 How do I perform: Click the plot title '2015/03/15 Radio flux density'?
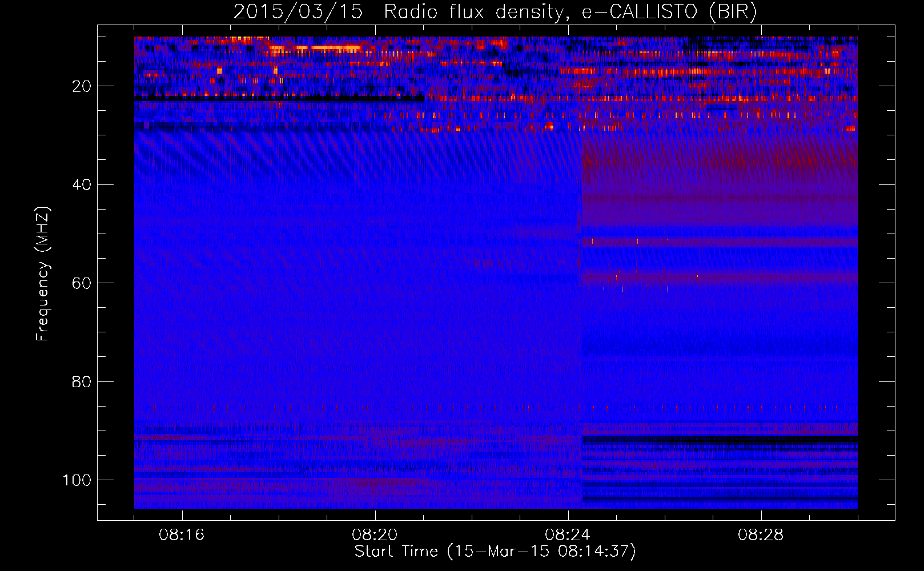495,12
